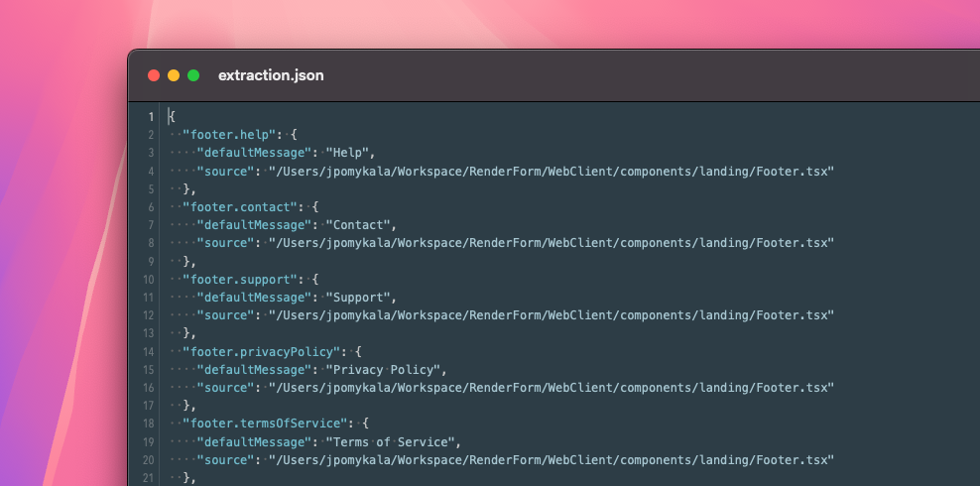The width and height of the screenshot is (980, 486).
Task: Click the "Terms of Service" value
Action: point(390,442)
